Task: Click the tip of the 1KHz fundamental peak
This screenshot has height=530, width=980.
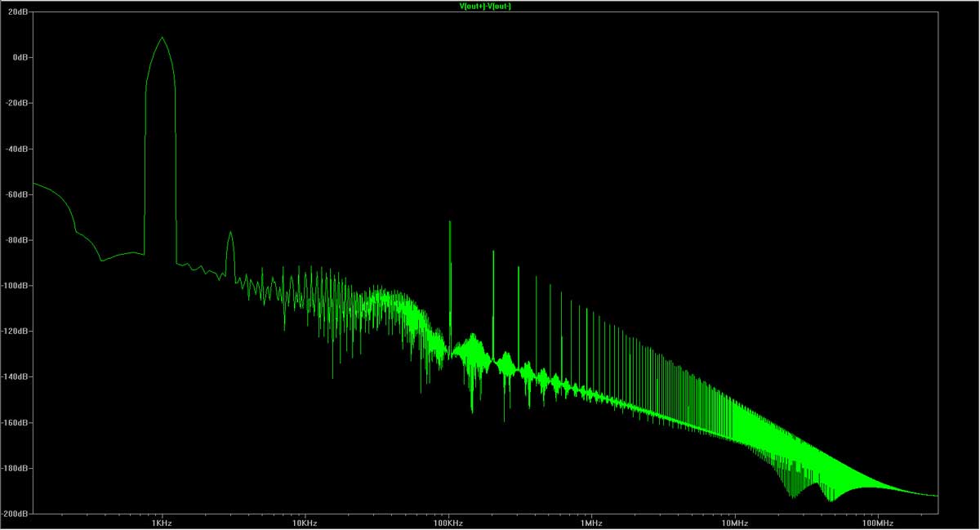Action: tap(162, 37)
